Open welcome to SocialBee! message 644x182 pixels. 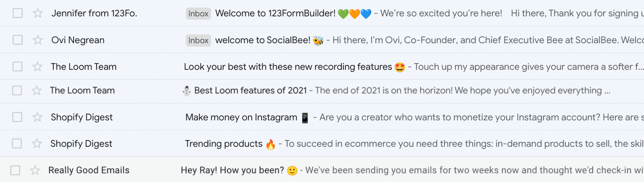tap(262, 40)
